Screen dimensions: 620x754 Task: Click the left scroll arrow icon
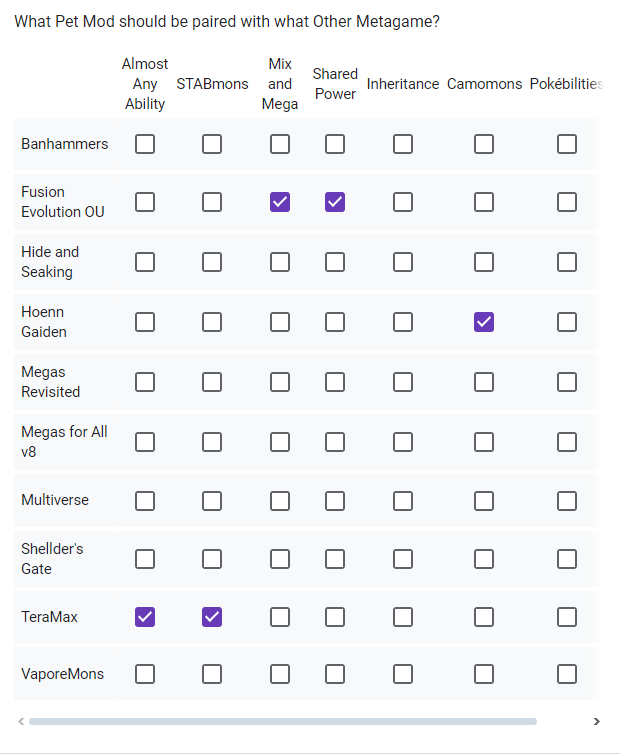[x=21, y=721]
